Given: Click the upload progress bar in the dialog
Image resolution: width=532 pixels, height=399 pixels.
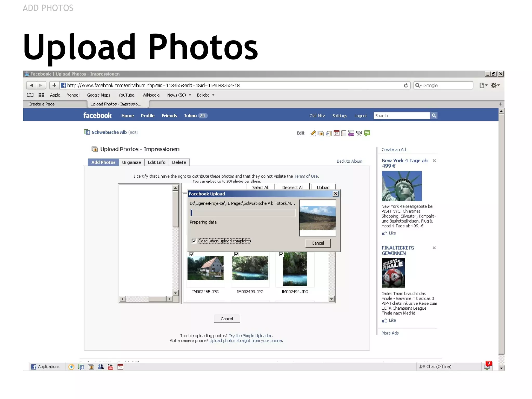Looking at the screenshot, I should coord(243,212).
